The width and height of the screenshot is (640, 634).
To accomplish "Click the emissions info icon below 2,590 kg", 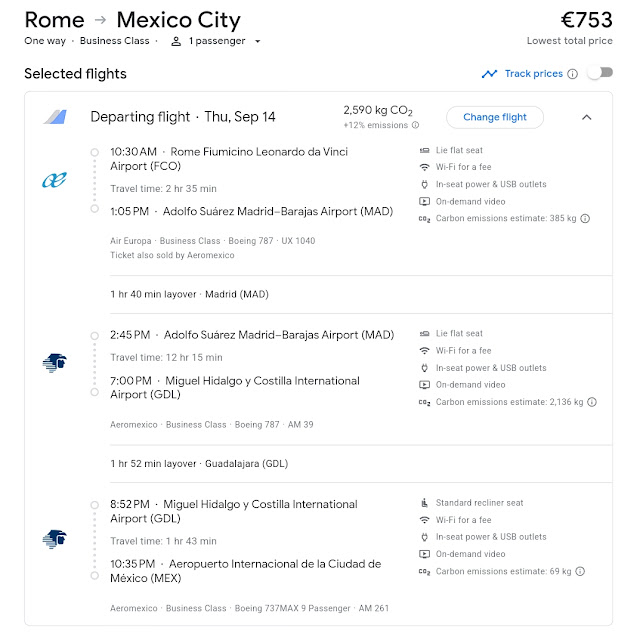I will click(415, 125).
